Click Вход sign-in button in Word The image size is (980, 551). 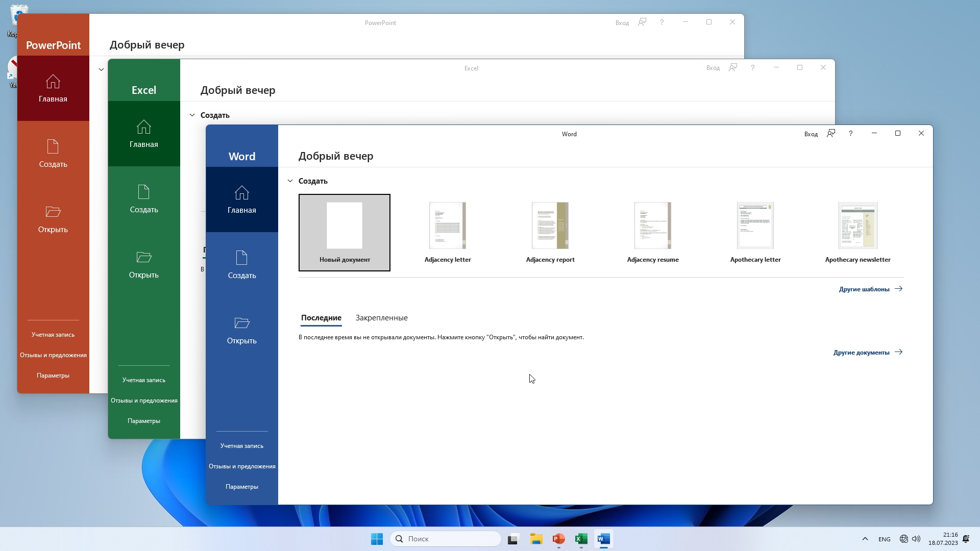811,134
